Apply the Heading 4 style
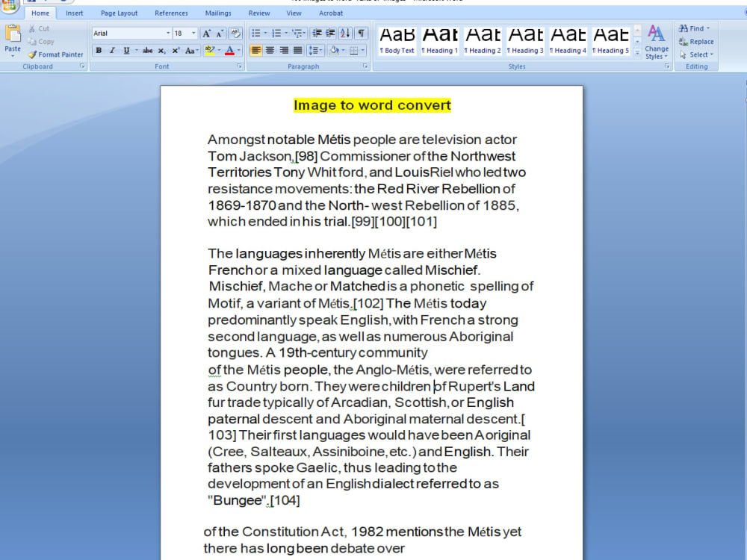 pos(568,41)
